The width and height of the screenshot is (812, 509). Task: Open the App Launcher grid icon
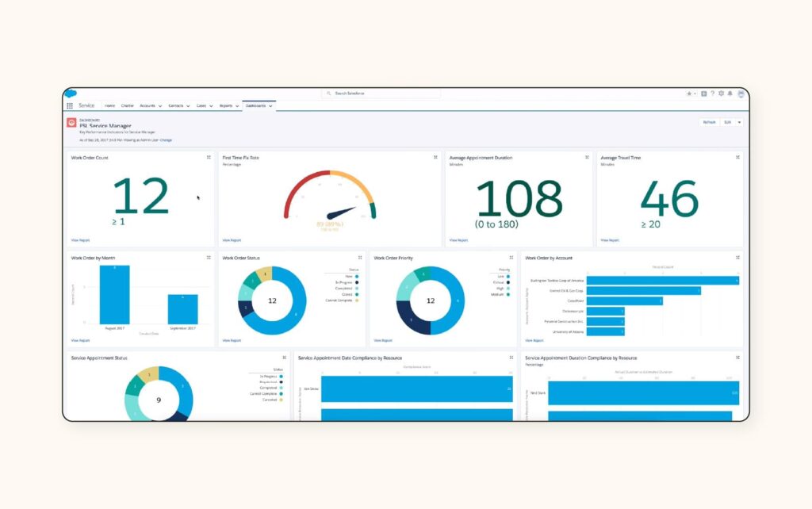tap(70, 105)
